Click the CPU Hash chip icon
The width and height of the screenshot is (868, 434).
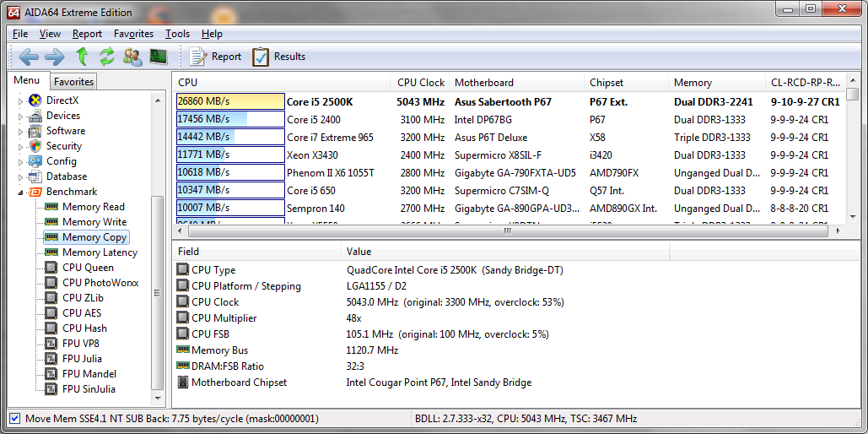(x=51, y=328)
